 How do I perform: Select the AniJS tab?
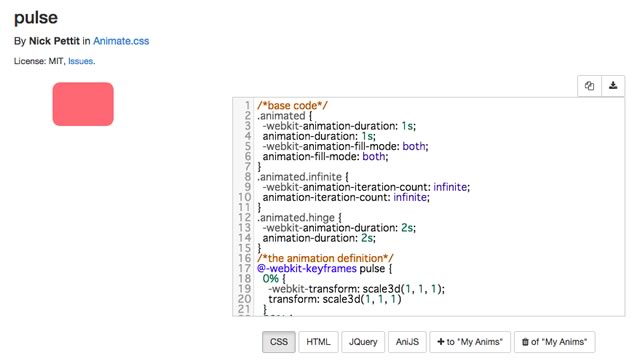click(407, 342)
